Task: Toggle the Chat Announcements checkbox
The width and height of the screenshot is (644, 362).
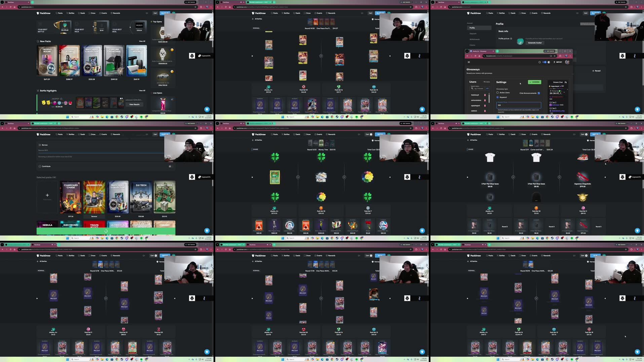Action: click(x=539, y=93)
